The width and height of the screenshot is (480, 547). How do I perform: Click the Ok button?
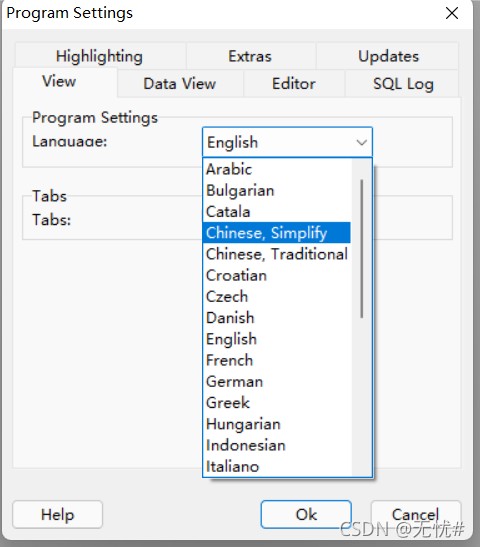[x=306, y=515]
